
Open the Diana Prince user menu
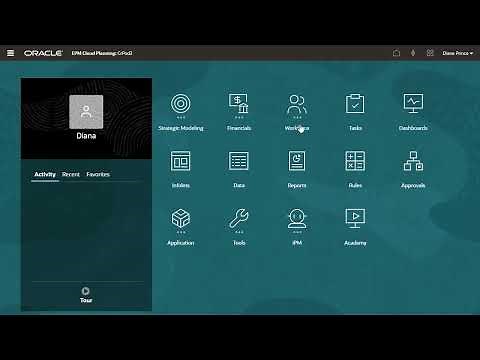click(458, 53)
